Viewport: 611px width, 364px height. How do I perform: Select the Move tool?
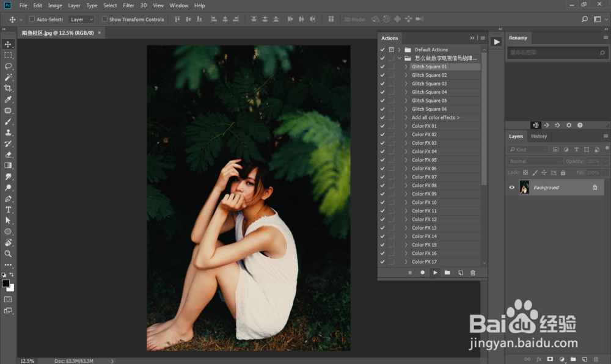tap(8, 44)
